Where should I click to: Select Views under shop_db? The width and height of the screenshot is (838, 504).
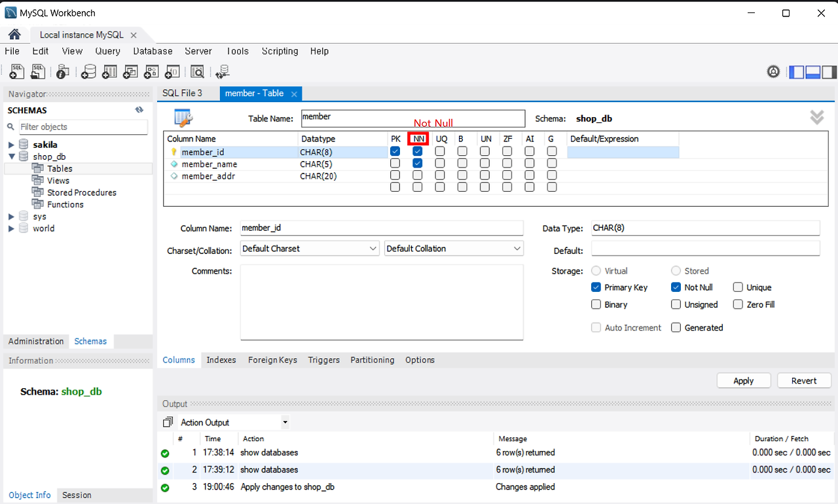pyautogui.click(x=58, y=181)
